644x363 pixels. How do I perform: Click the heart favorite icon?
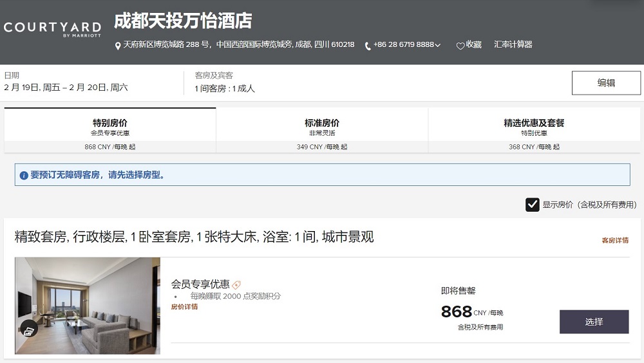click(x=460, y=46)
